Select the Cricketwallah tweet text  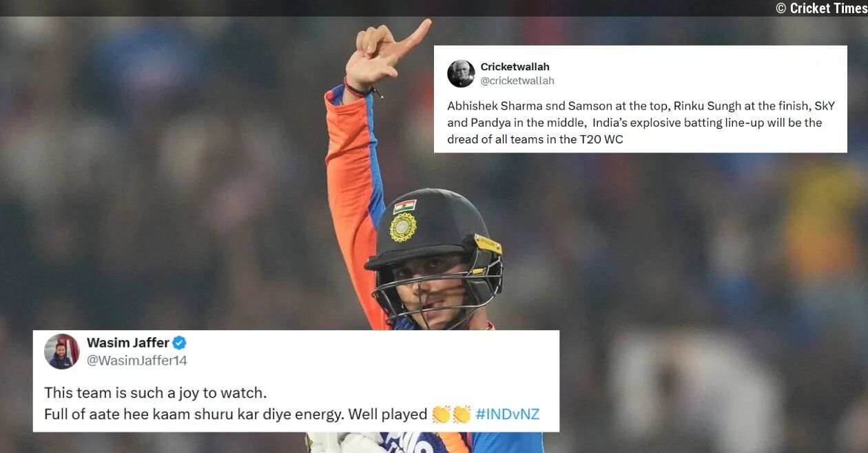point(641,122)
